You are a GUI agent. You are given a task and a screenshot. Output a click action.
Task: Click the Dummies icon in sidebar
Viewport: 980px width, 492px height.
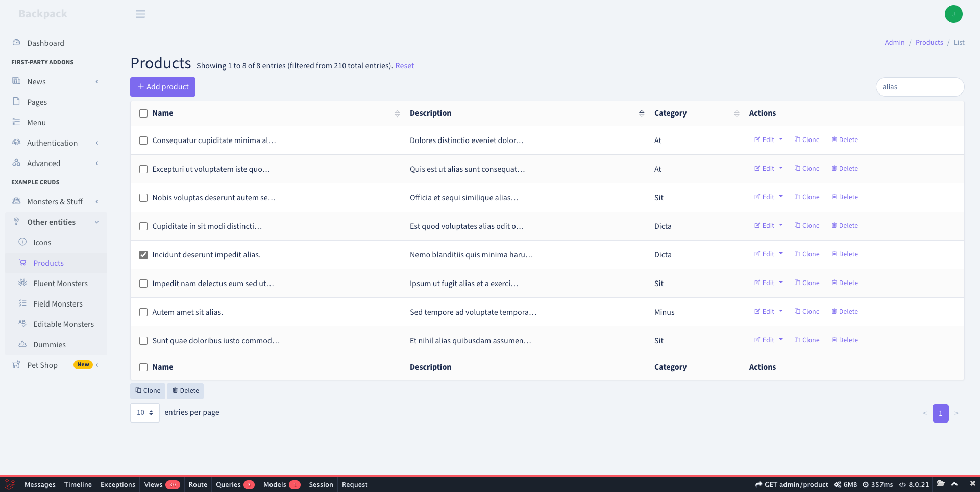click(22, 344)
